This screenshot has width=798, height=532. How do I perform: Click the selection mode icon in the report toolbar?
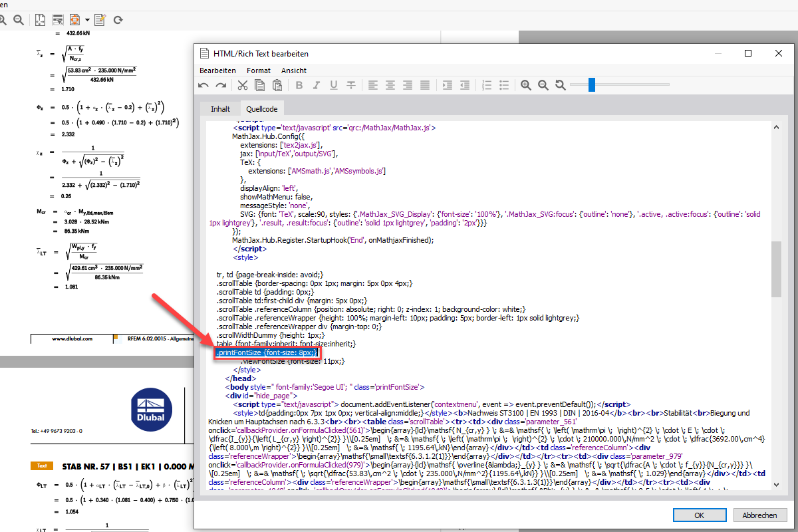58,20
